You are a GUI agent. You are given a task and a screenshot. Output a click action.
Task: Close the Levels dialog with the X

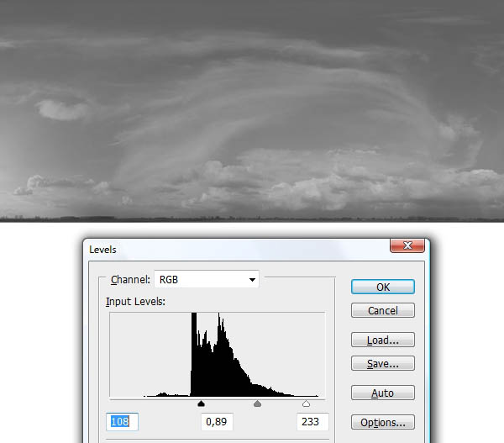click(407, 245)
